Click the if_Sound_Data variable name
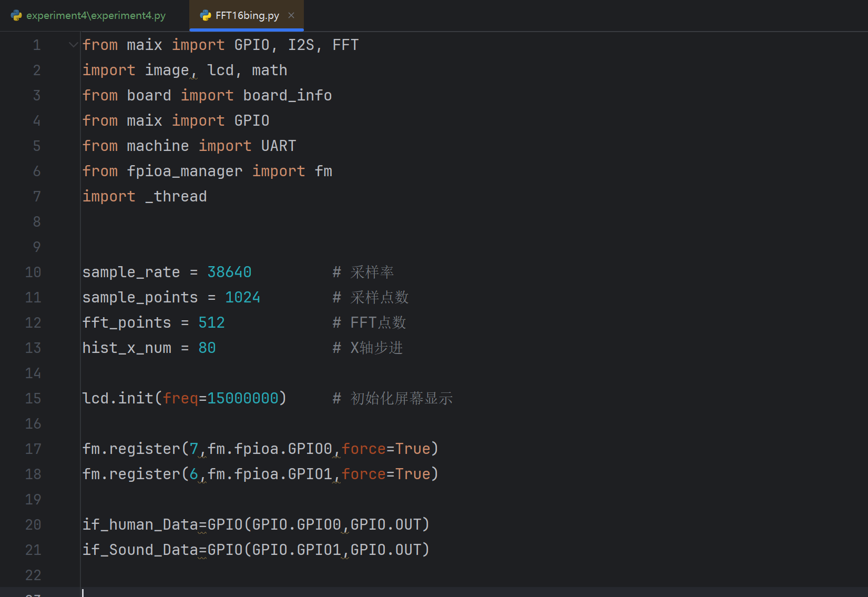Screen dimensions: 868x597 pos(140,550)
